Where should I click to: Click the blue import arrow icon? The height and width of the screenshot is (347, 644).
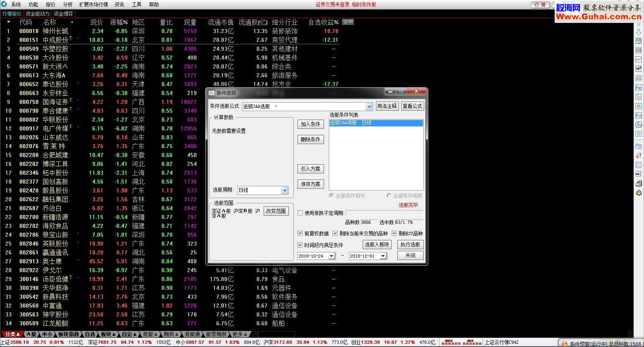coord(638,174)
